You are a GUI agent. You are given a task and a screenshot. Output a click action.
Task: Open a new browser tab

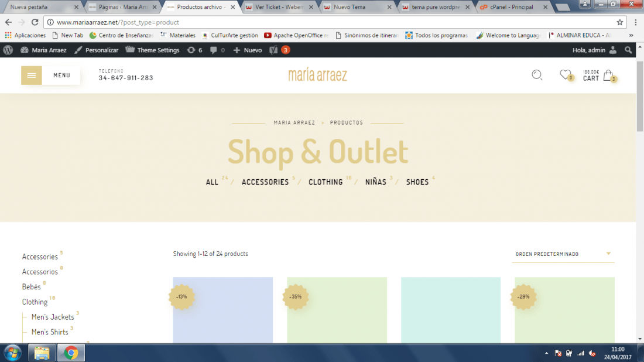point(563,7)
